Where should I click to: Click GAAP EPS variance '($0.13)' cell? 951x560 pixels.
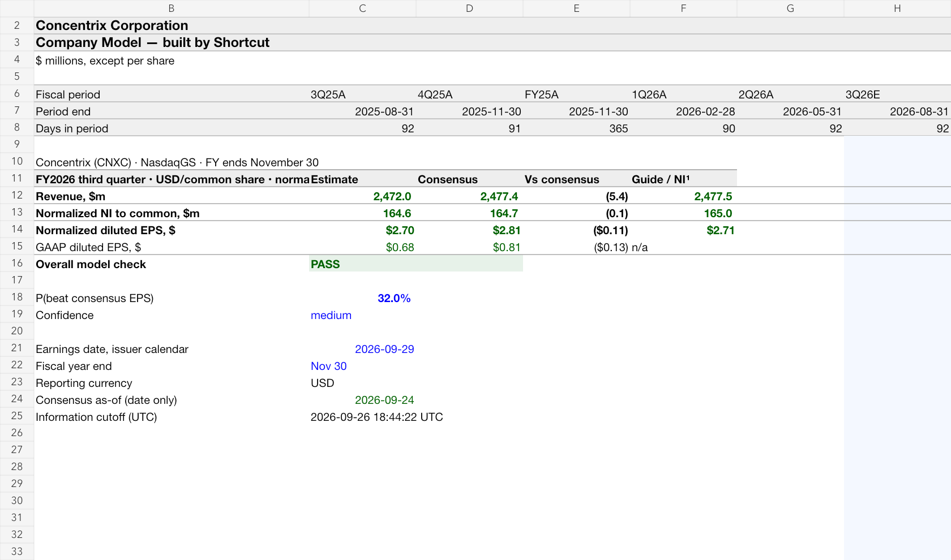click(576, 247)
